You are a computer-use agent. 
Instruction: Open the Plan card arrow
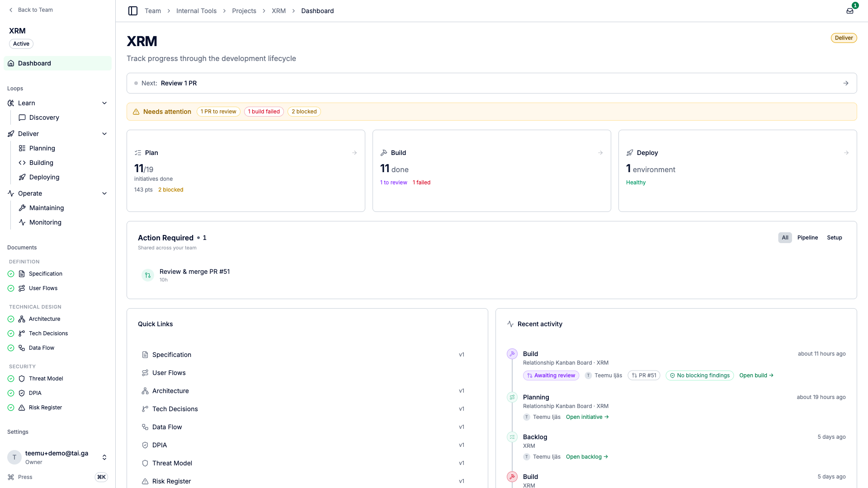click(354, 153)
